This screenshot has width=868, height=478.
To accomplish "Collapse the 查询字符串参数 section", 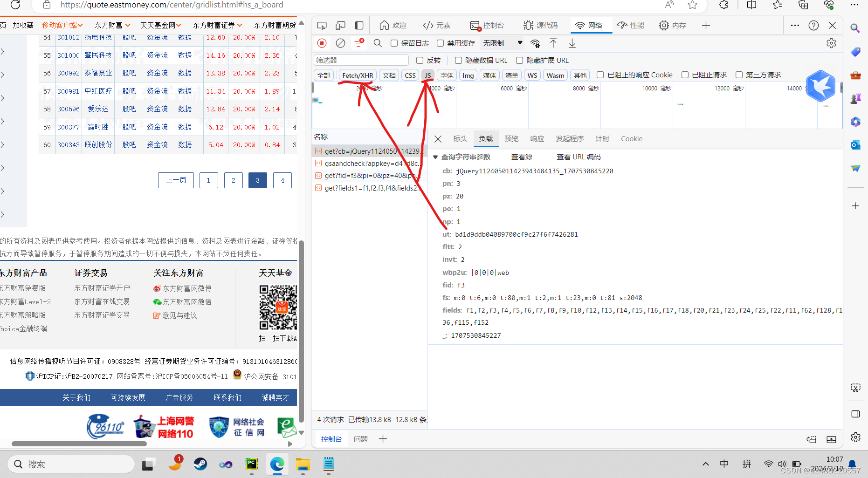I will click(x=435, y=157).
